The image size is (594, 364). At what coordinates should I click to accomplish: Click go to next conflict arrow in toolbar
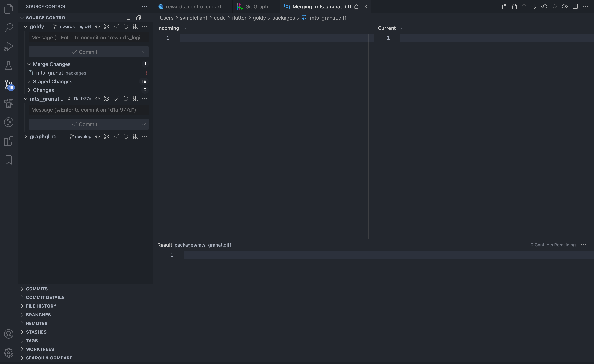coord(534,6)
